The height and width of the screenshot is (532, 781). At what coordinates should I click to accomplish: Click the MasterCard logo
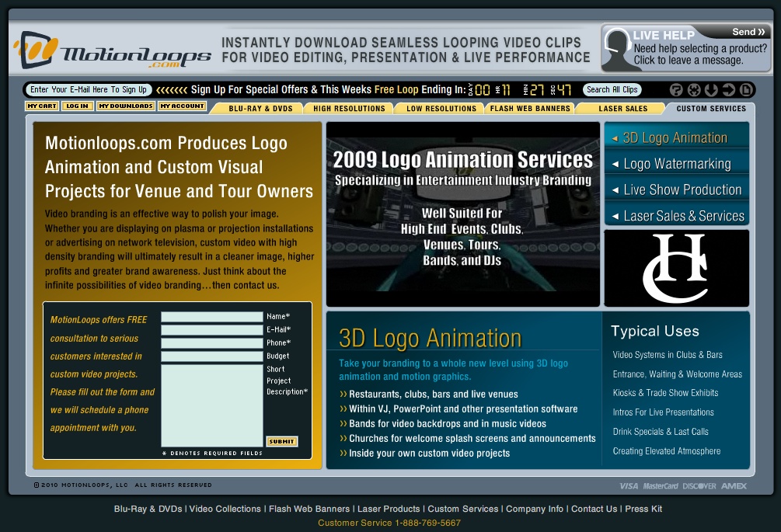661,486
